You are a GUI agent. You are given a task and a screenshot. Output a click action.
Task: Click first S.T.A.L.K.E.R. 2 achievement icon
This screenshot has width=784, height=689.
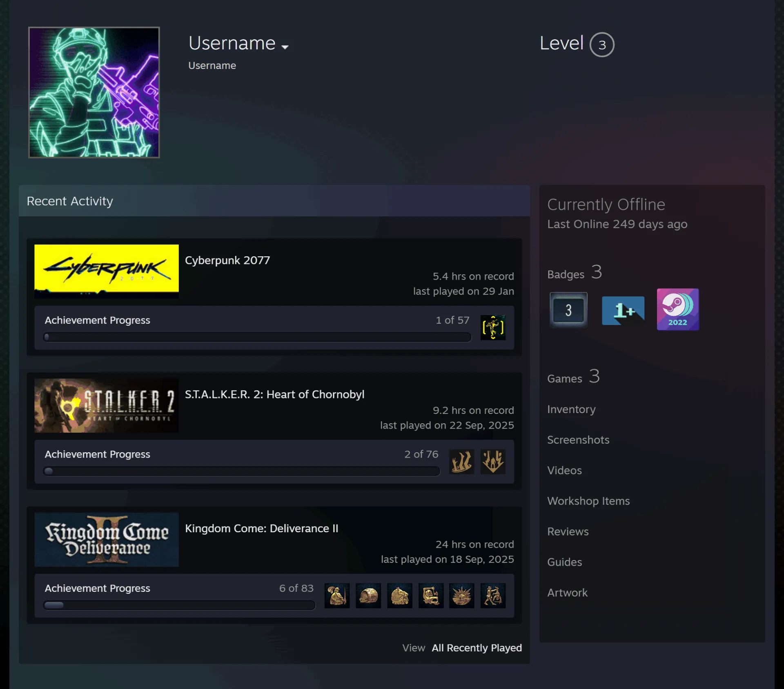[461, 461]
